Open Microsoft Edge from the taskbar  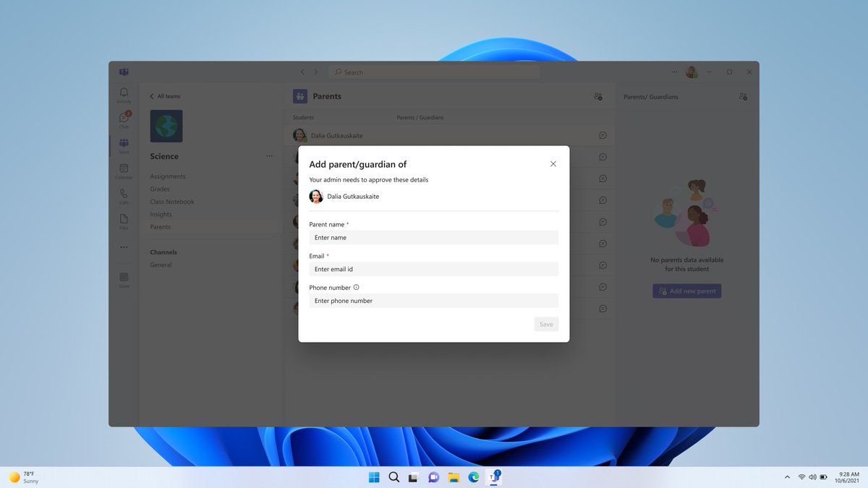[474, 477]
